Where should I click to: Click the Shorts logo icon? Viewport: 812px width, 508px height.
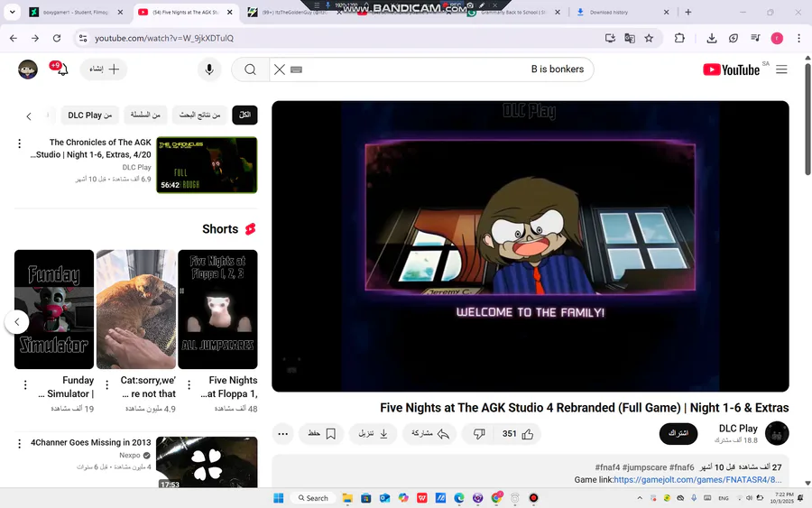click(x=250, y=229)
